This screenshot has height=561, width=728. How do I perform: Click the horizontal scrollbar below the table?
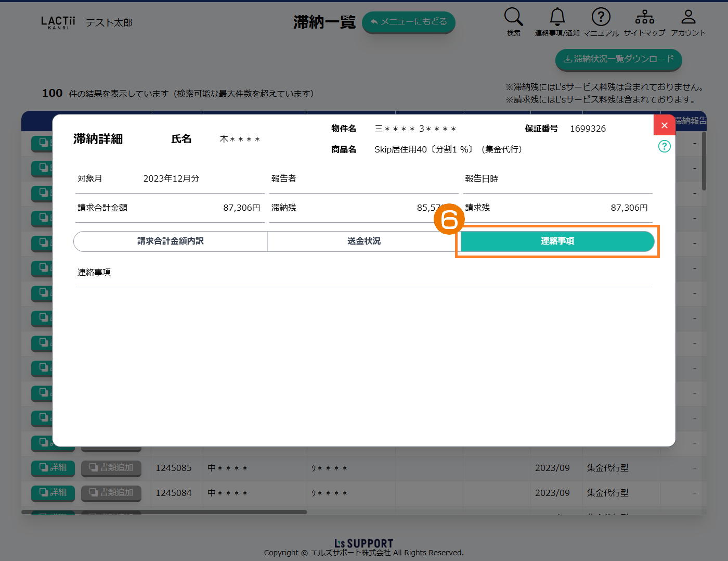click(164, 512)
